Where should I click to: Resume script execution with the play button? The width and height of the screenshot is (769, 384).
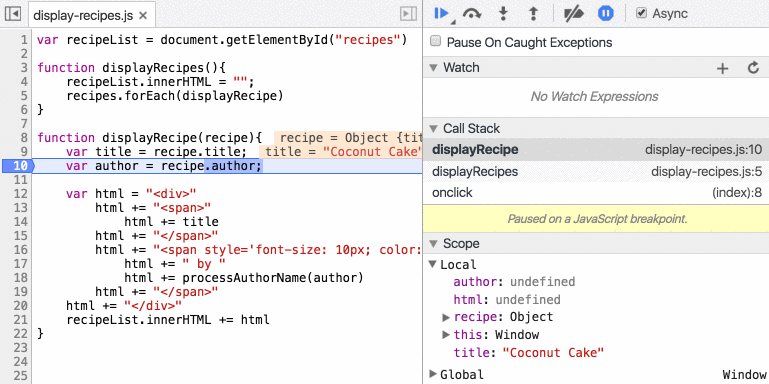tap(441, 14)
